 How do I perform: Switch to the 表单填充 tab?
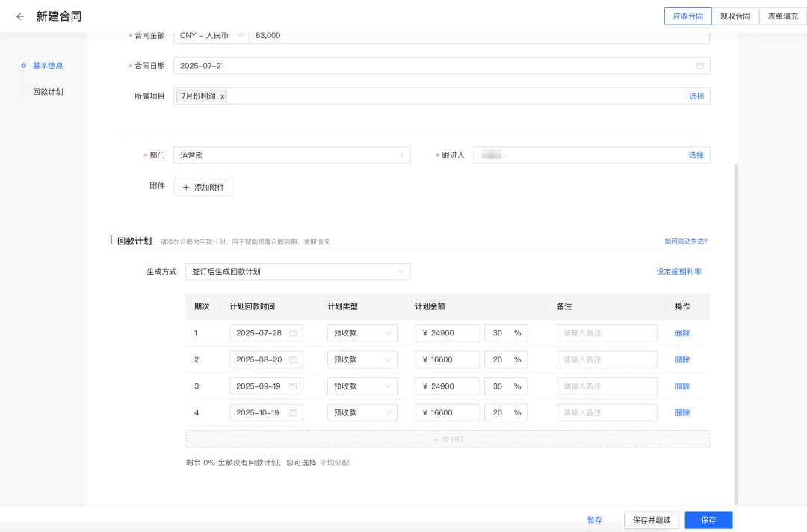pyautogui.click(x=782, y=16)
